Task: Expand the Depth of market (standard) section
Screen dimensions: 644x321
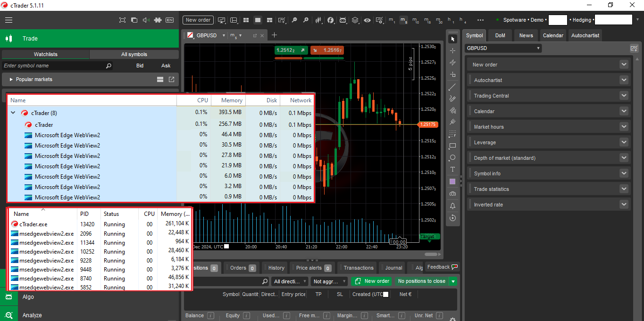Action: click(624, 158)
